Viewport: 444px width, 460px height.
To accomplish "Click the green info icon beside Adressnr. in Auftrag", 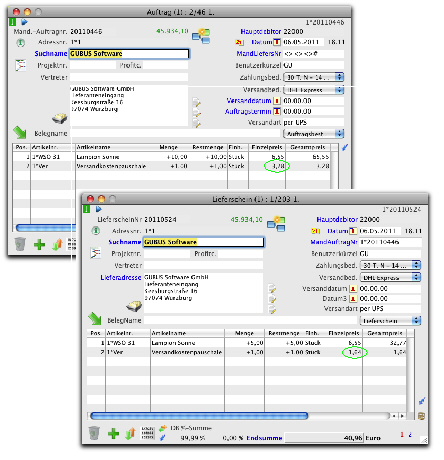I will pyautogui.click(x=21, y=42).
